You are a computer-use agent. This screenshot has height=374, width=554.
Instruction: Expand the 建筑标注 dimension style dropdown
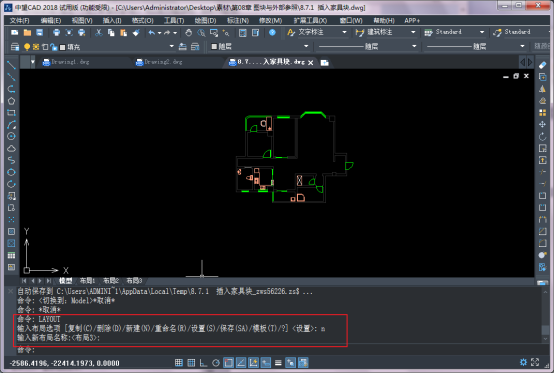[413, 32]
